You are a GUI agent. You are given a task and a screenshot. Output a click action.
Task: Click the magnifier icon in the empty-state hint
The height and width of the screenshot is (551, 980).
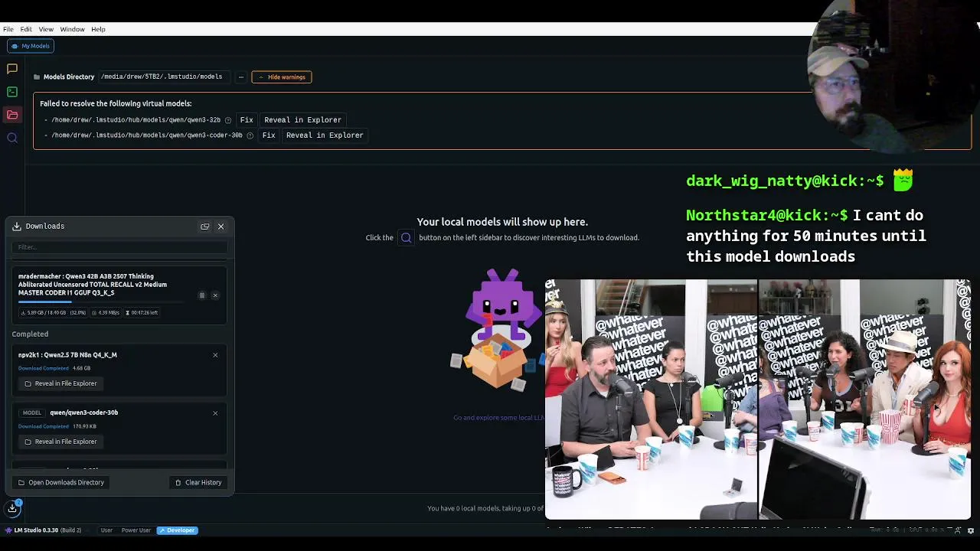(407, 238)
